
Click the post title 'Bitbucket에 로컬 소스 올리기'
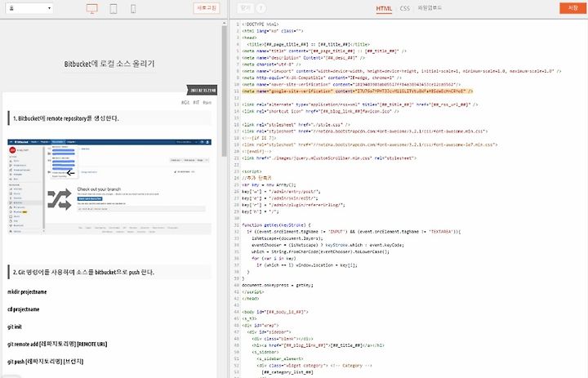click(109, 64)
